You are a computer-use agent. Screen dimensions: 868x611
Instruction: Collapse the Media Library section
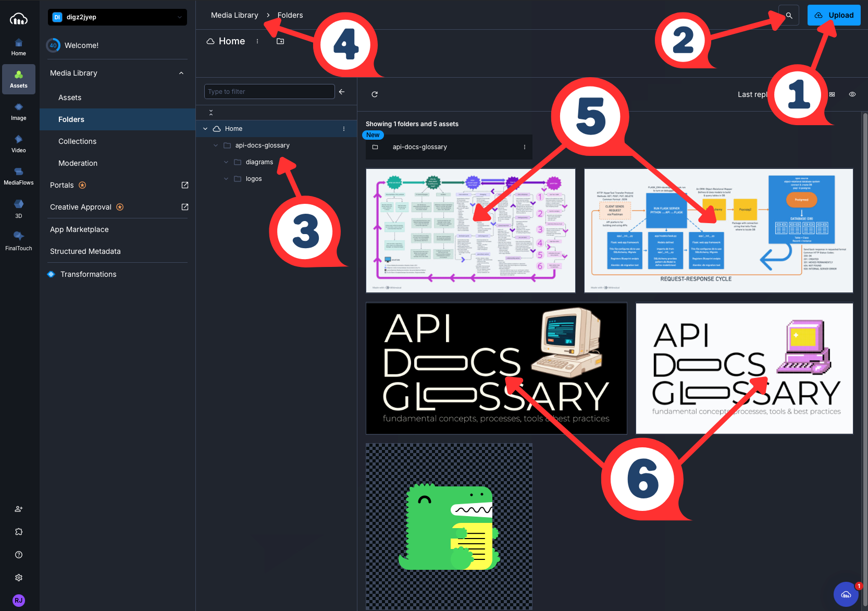(x=181, y=73)
